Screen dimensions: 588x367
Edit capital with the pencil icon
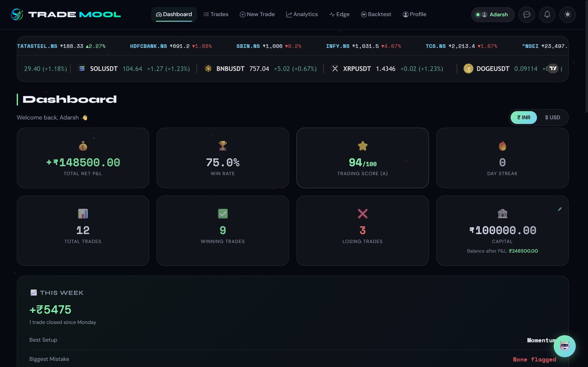tap(560, 209)
